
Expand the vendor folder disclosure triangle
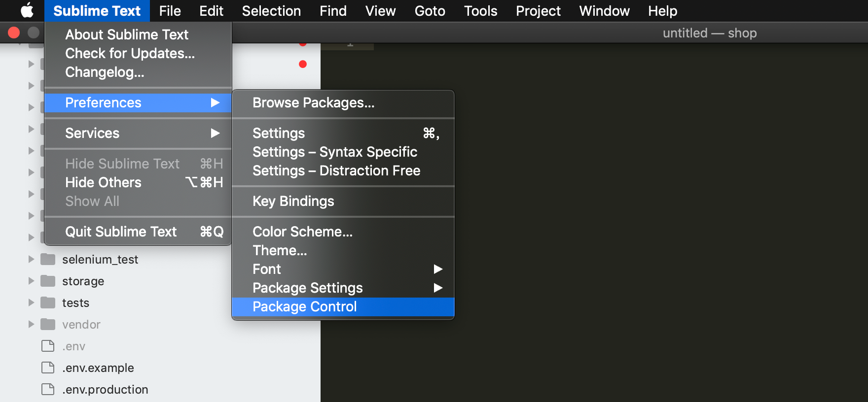[31, 324]
